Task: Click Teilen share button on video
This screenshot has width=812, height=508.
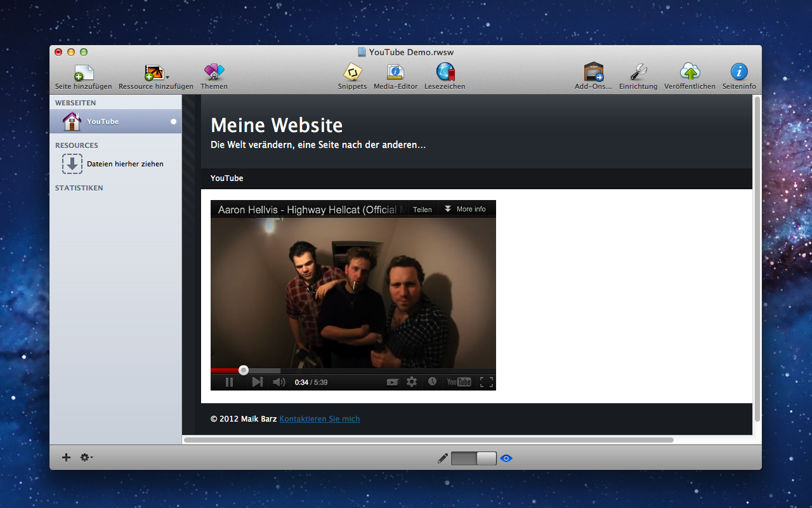Action: [x=422, y=209]
